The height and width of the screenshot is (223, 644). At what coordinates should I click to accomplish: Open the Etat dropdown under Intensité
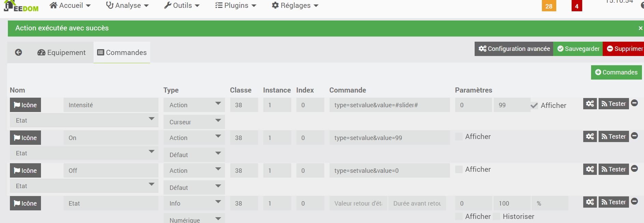tap(84, 120)
